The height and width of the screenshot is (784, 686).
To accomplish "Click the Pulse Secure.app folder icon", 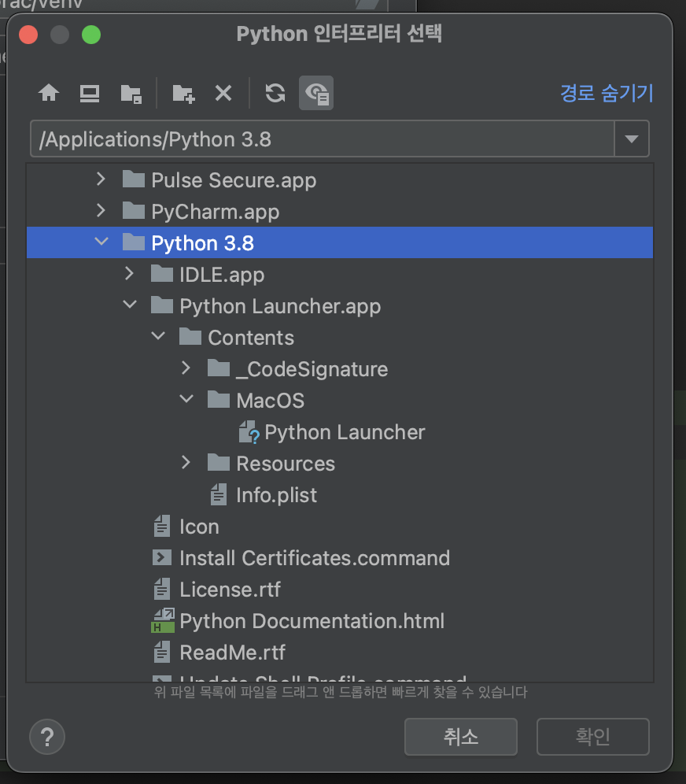I will (134, 179).
